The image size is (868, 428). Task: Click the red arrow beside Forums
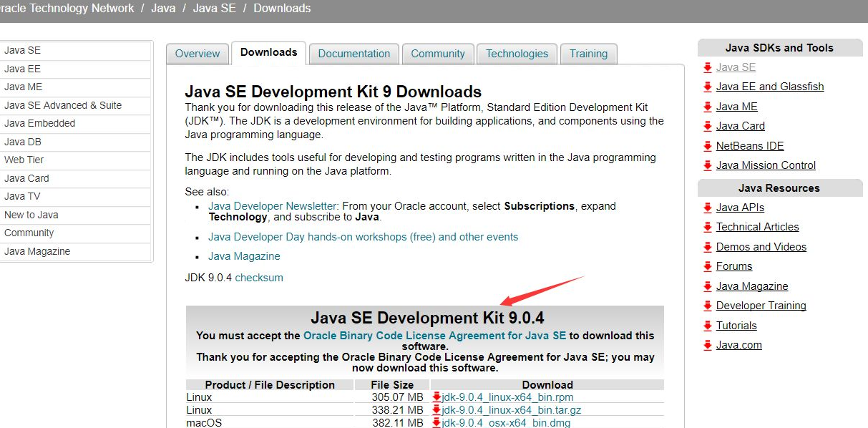pyautogui.click(x=707, y=266)
